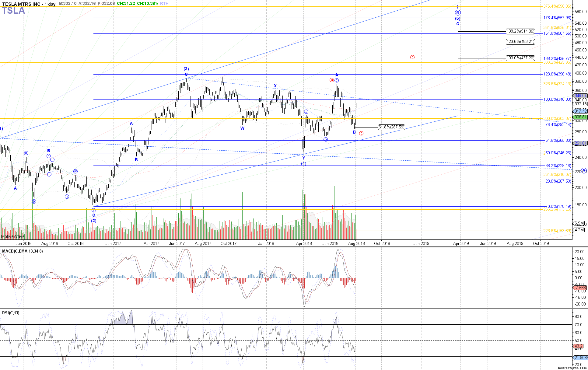
Task: Click the 332.18 last price tag
Action: point(580,104)
